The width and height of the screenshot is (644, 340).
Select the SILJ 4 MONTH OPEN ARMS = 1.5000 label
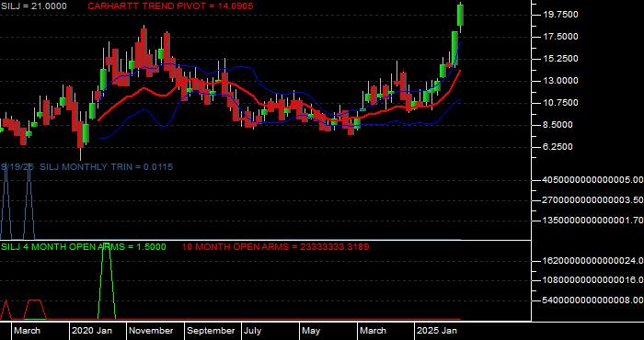tap(84, 247)
